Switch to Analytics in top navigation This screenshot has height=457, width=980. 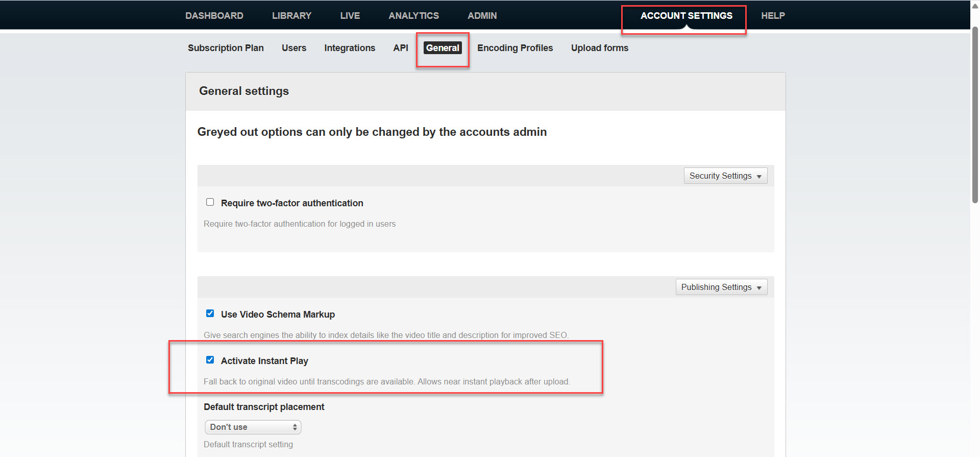click(x=413, y=16)
